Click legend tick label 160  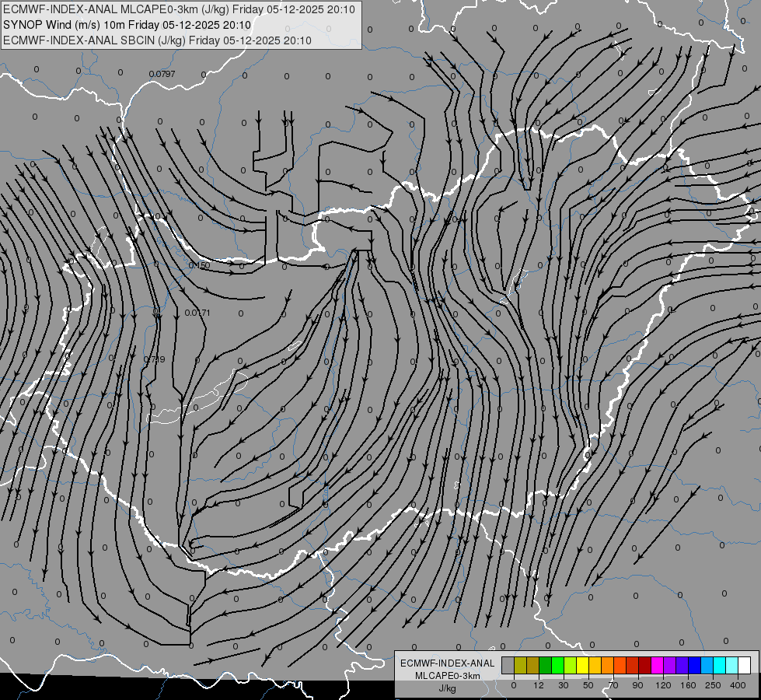pos(688,685)
